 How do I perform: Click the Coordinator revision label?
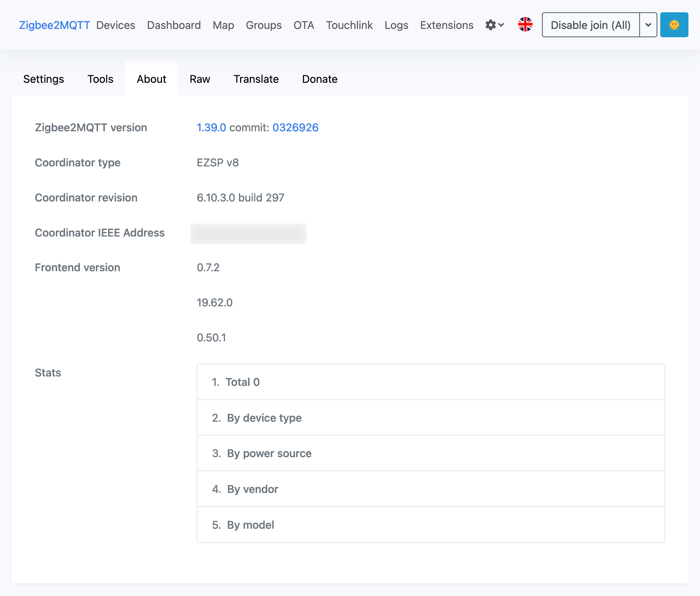click(86, 197)
